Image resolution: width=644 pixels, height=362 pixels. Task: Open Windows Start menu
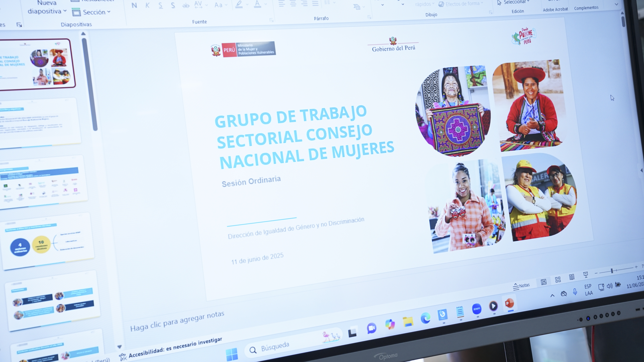pos(232,354)
